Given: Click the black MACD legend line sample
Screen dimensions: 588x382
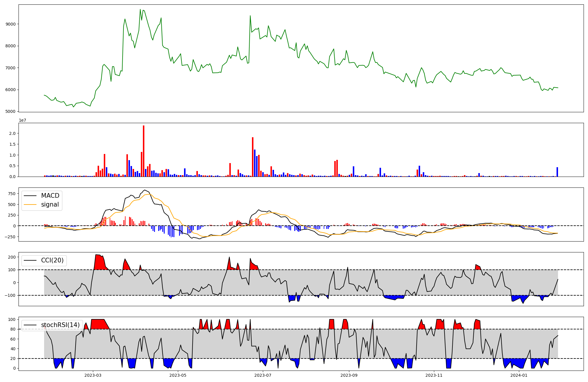Looking at the screenshot, I should 30,196.
